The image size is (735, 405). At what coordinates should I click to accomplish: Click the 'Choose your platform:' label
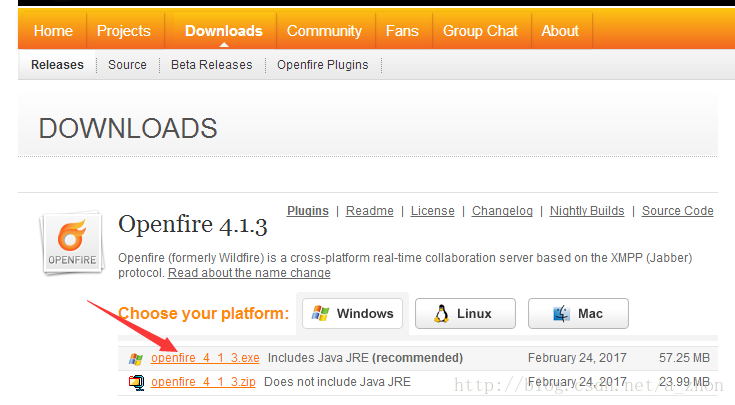coord(203,313)
